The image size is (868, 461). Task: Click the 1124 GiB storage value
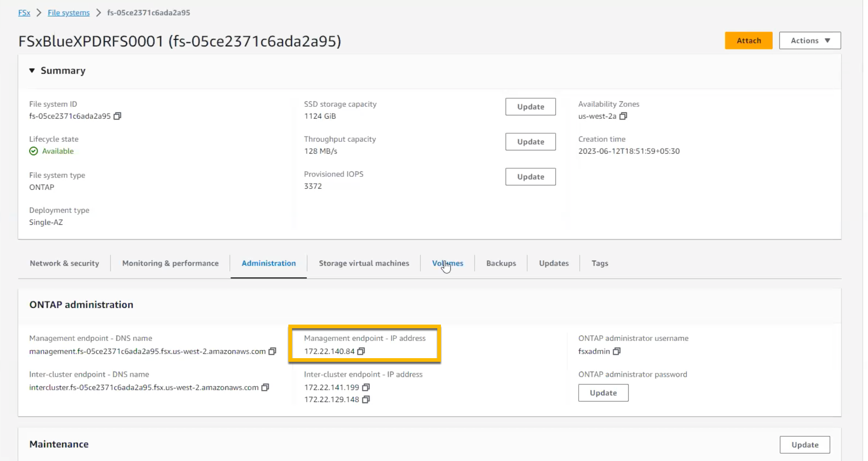320,116
